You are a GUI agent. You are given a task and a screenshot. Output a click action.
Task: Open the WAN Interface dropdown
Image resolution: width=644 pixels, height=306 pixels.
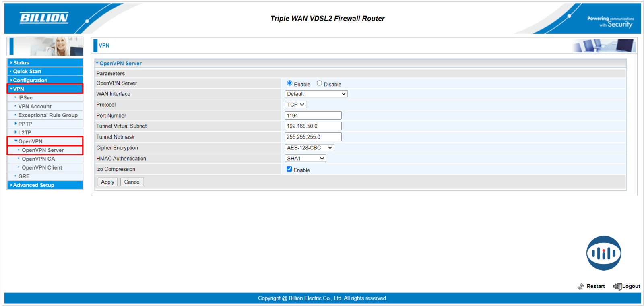316,94
